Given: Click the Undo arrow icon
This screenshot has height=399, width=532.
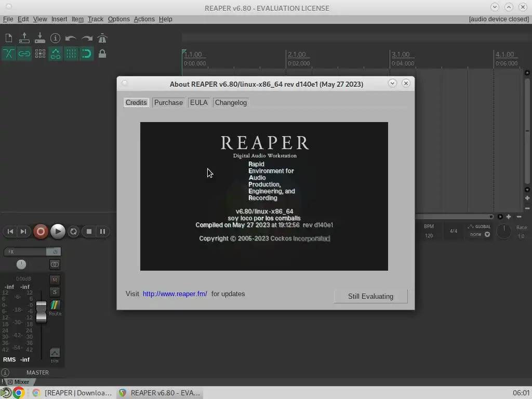Looking at the screenshot, I should click(x=71, y=38).
